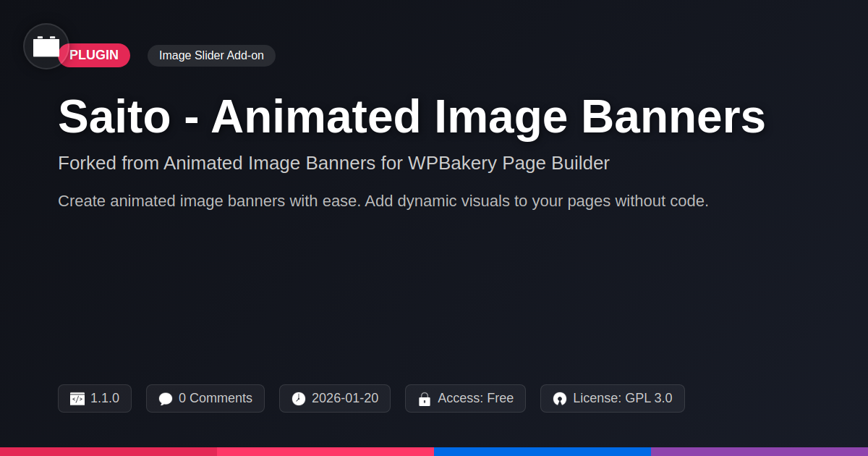The height and width of the screenshot is (456, 868).
Task: Select the 1.1.0 version label
Action: [105, 398]
